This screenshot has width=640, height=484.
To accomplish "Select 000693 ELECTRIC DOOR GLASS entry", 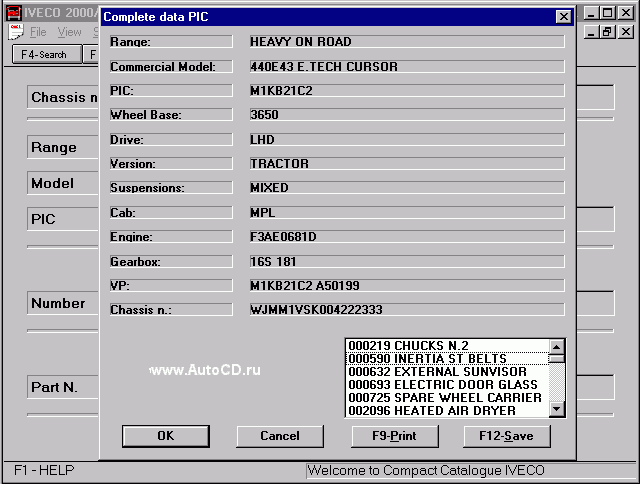I will (x=448, y=385).
